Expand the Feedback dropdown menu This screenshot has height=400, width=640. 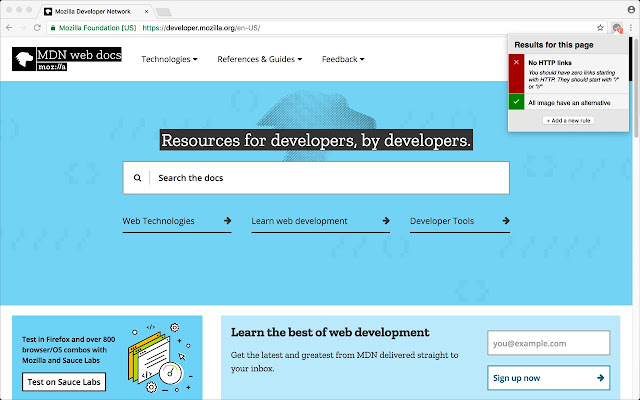click(343, 59)
